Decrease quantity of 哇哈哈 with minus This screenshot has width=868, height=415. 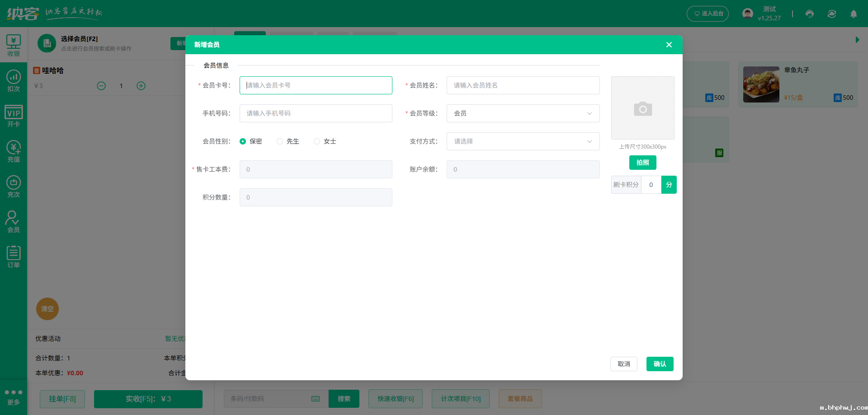tap(101, 86)
